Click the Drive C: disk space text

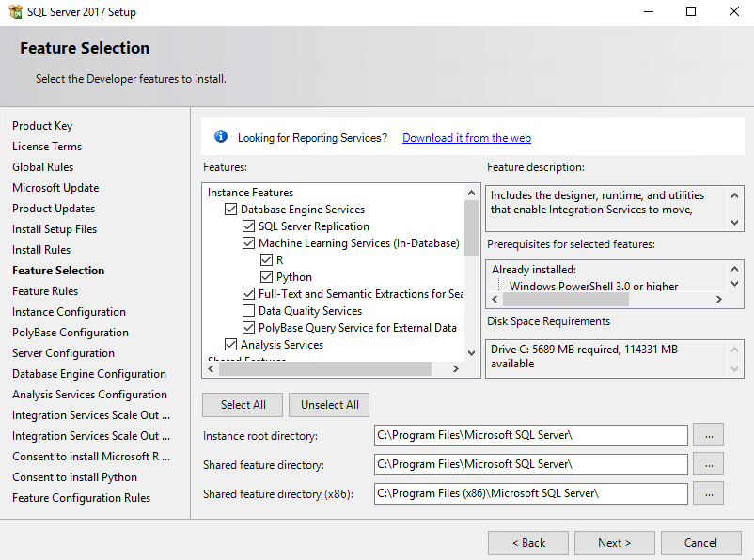(x=584, y=356)
